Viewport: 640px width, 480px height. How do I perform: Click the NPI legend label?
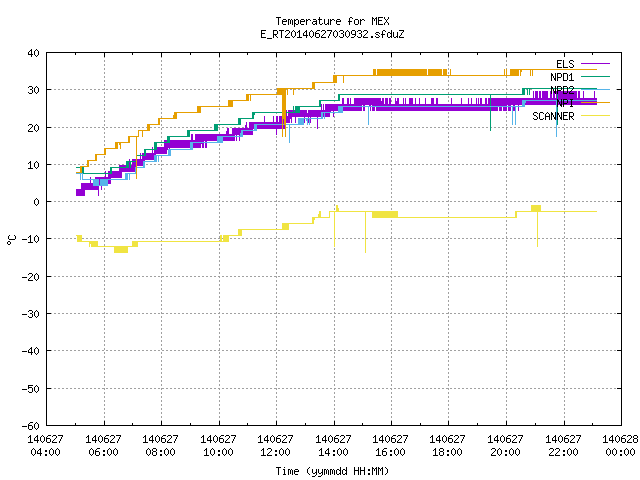(565, 103)
